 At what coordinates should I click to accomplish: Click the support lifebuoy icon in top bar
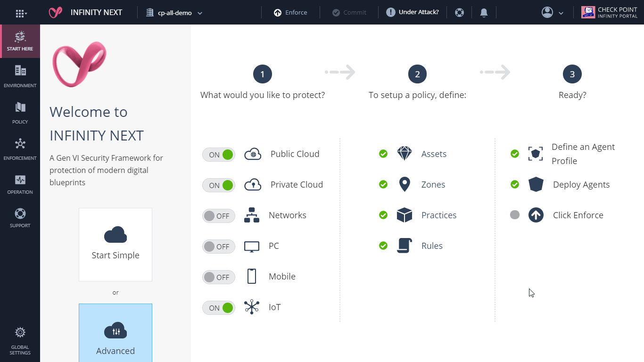point(460,13)
